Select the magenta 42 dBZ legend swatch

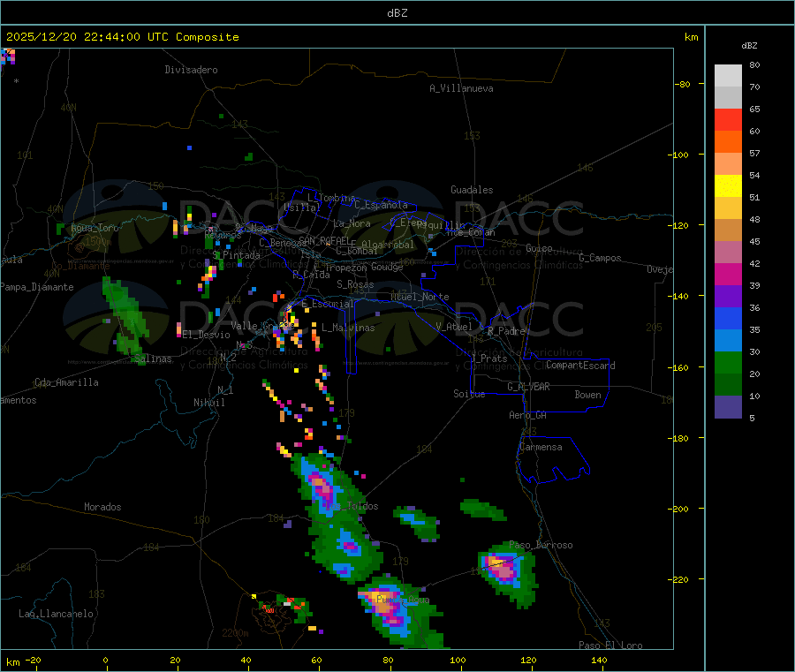click(x=728, y=274)
